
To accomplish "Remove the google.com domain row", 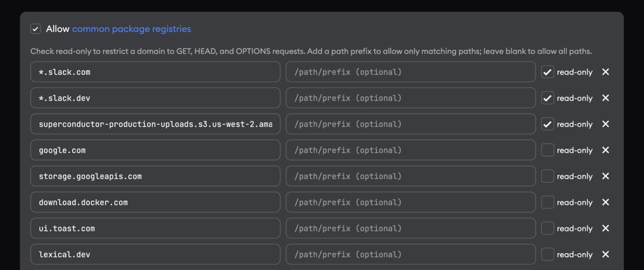I will tap(606, 150).
